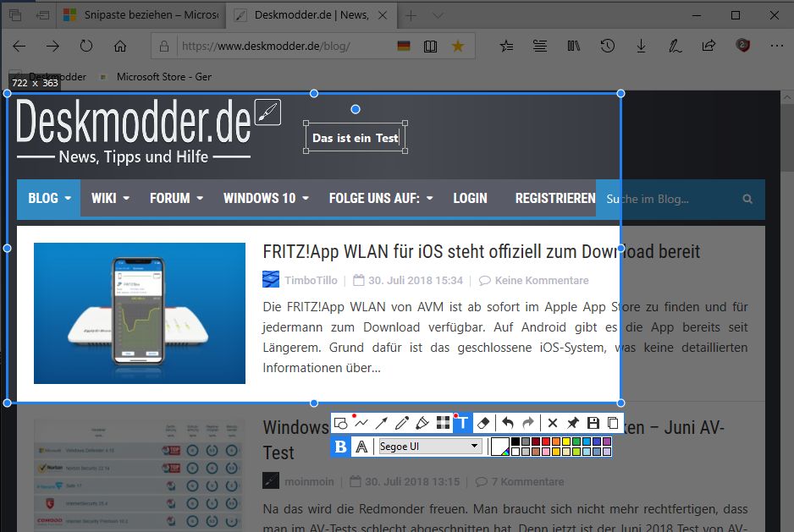Open the books library
The width and height of the screenshot is (794, 532).
point(574,46)
